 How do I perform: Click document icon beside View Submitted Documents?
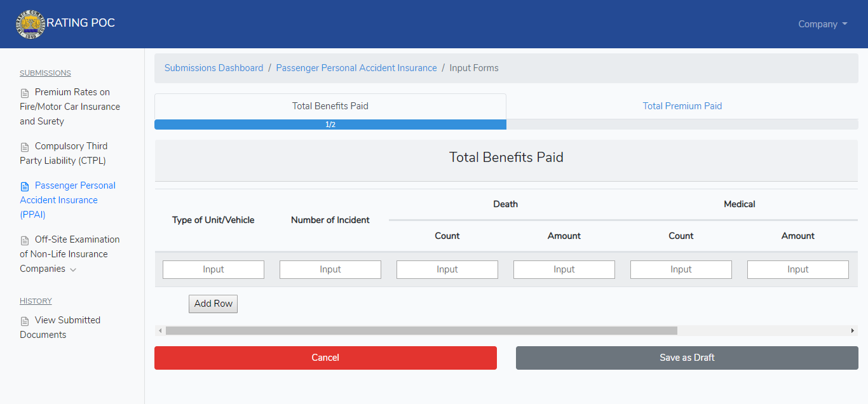coord(25,321)
